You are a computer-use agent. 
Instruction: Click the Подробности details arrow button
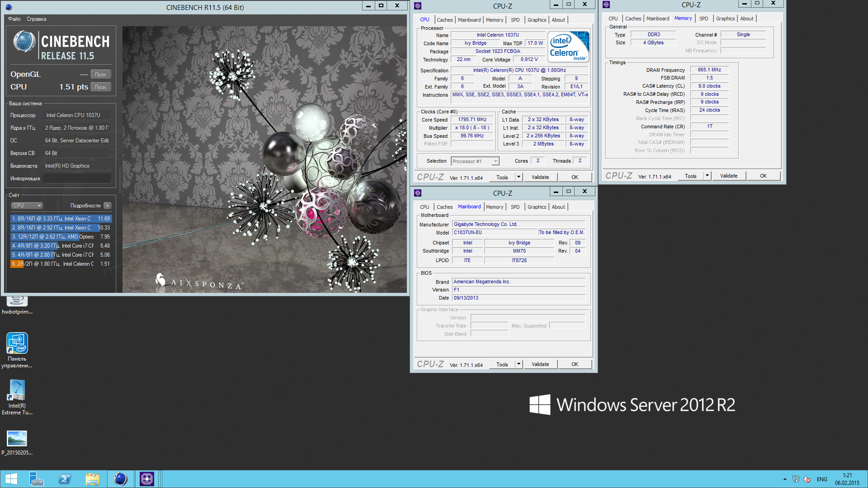tap(107, 206)
